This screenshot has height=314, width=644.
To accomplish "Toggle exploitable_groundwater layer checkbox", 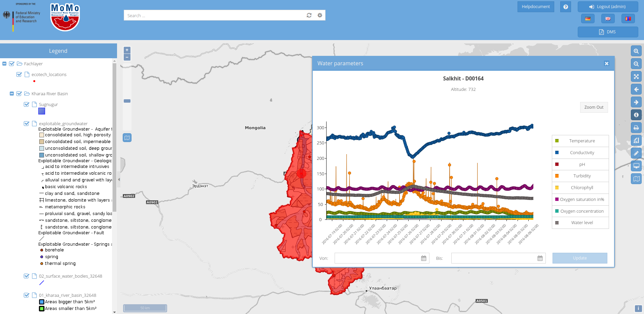I will point(27,124).
